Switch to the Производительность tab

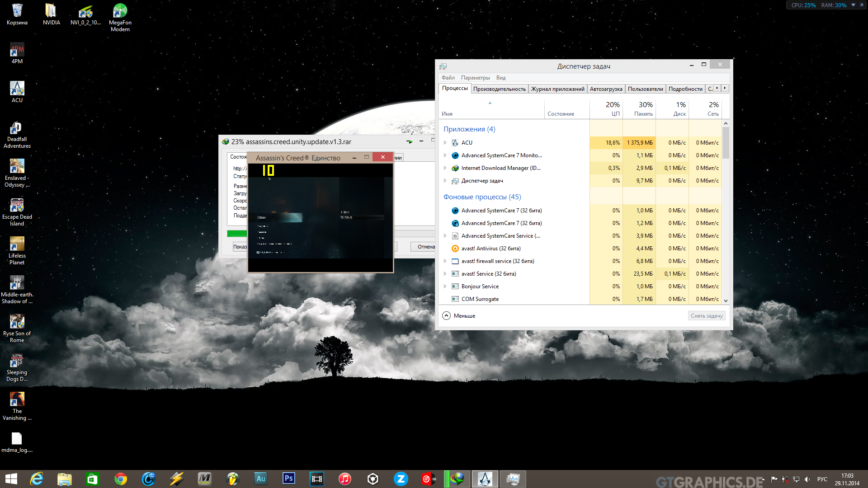click(499, 89)
